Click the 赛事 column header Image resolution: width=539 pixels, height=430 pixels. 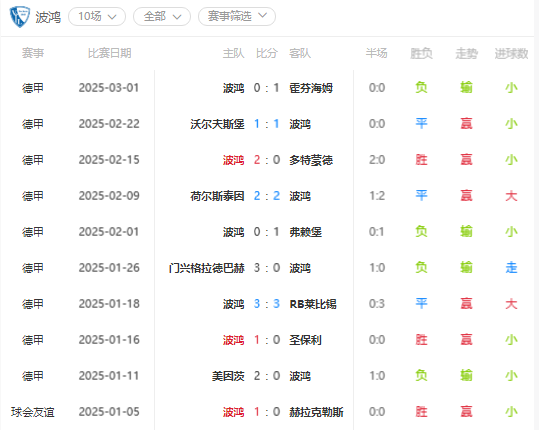click(x=33, y=53)
